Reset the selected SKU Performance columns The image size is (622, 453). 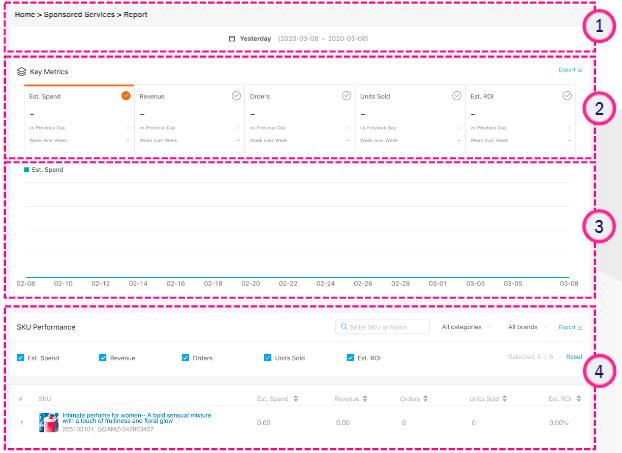pyautogui.click(x=574, y=357)
